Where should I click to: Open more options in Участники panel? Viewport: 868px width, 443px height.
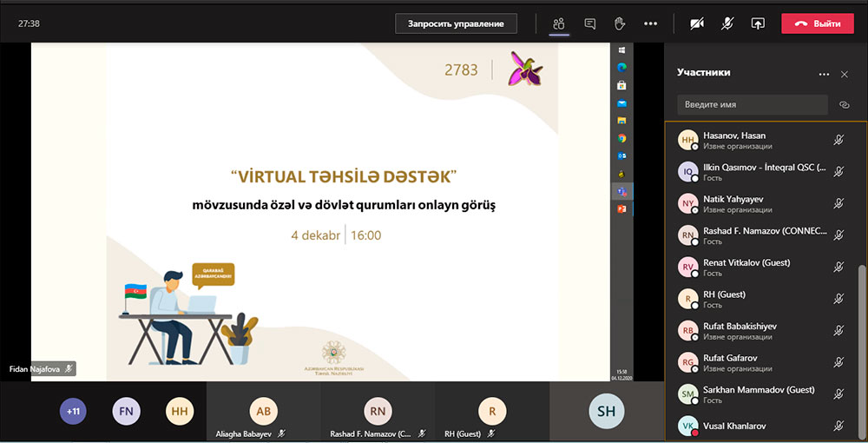824,75
